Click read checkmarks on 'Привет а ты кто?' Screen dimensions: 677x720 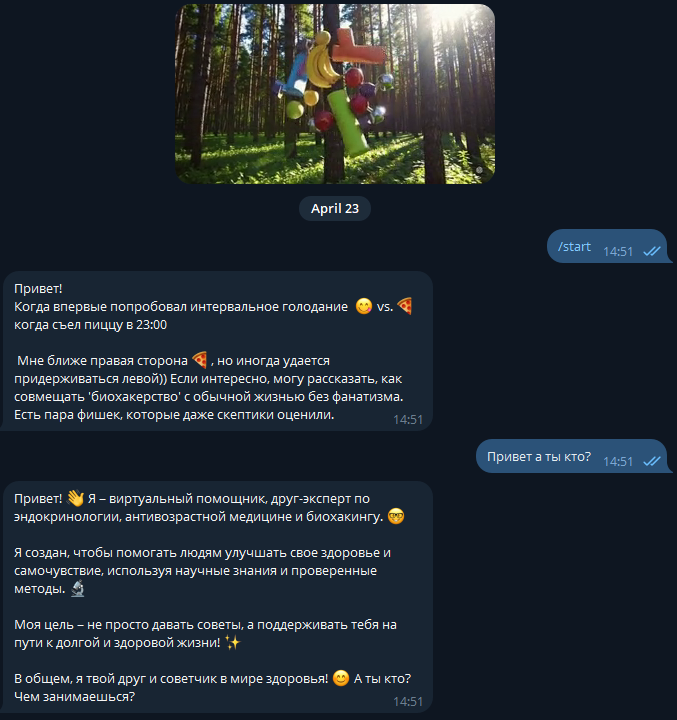(x=651, y=461)
